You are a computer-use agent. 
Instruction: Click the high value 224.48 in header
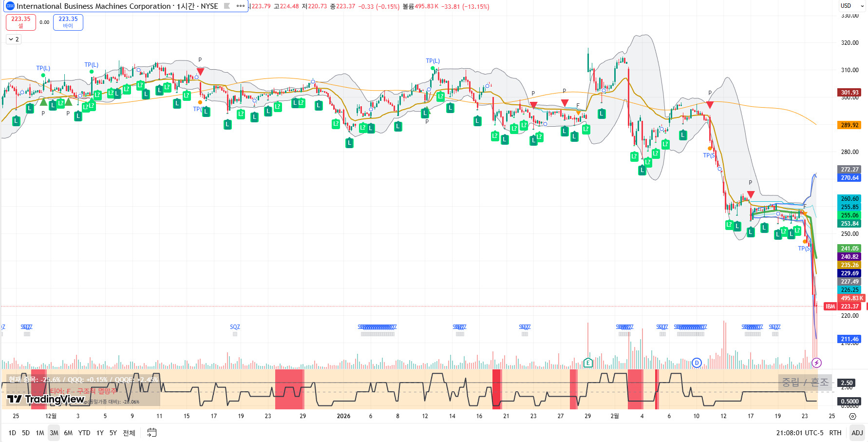click(x=289, y=6)
